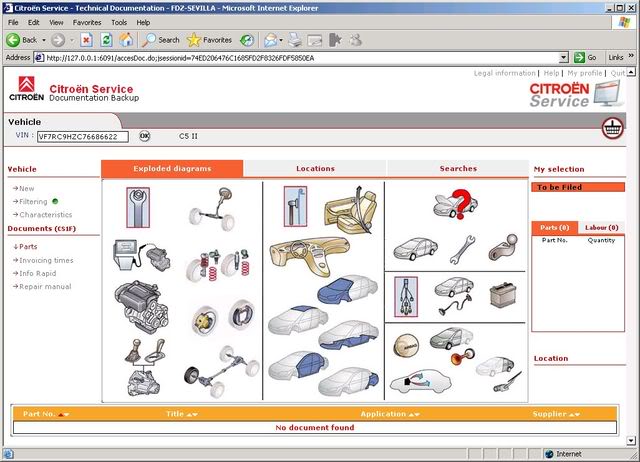Go to the browser Home page

click(x=126, y=40)
